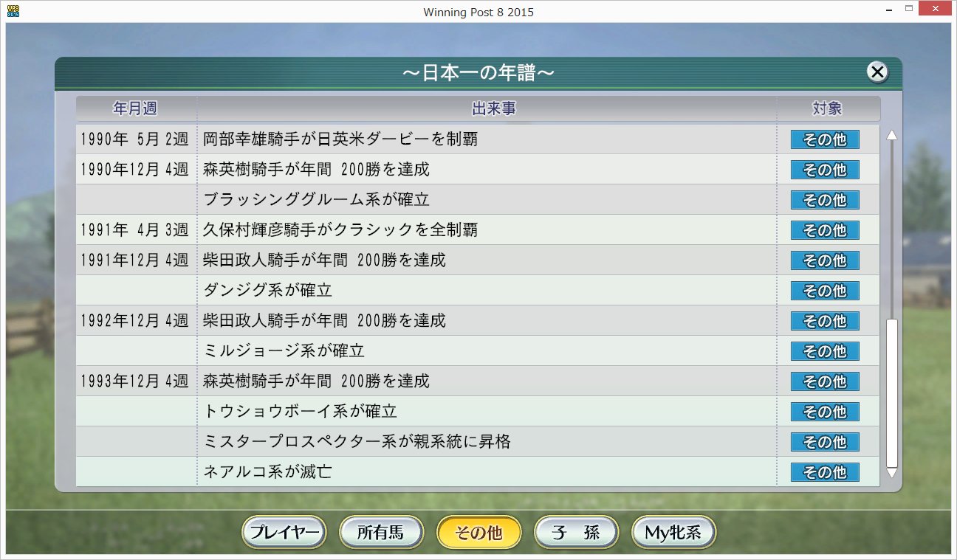Open ブラッシンググルーム系が確立 event details
The image size is (957, 560).
pos(825,199)
